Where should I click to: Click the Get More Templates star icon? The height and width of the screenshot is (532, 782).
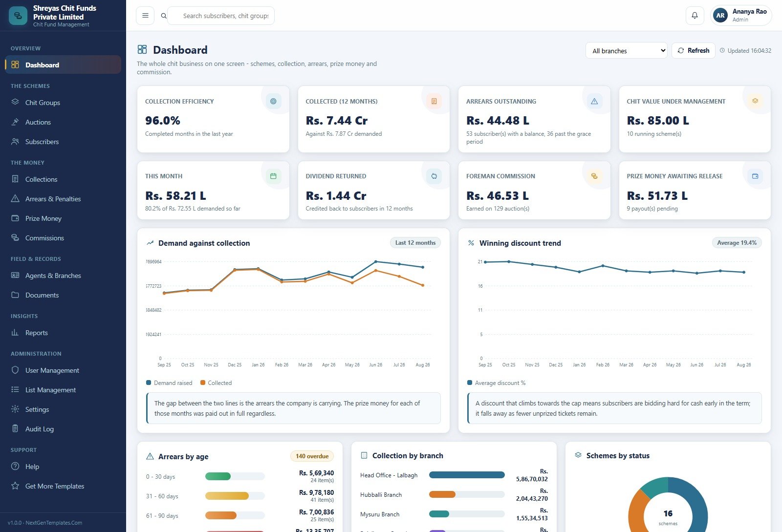pyautogui.click(x=15, y=486)
